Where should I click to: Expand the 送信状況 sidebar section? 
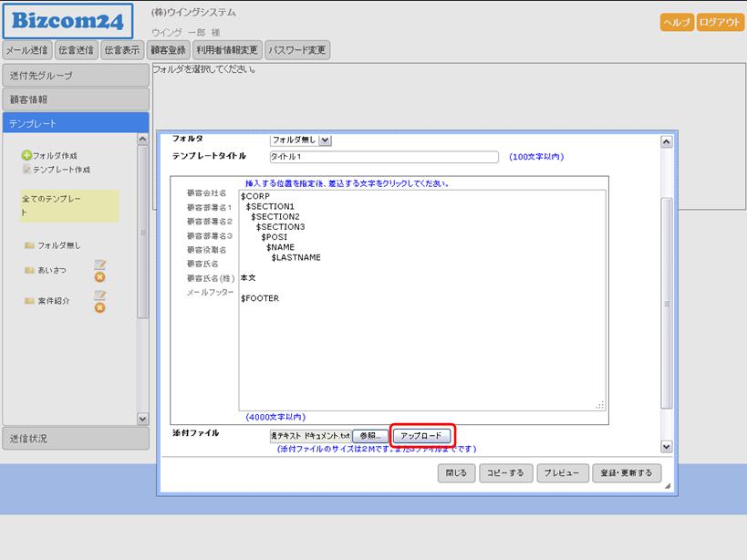click(x=75, y=439)
